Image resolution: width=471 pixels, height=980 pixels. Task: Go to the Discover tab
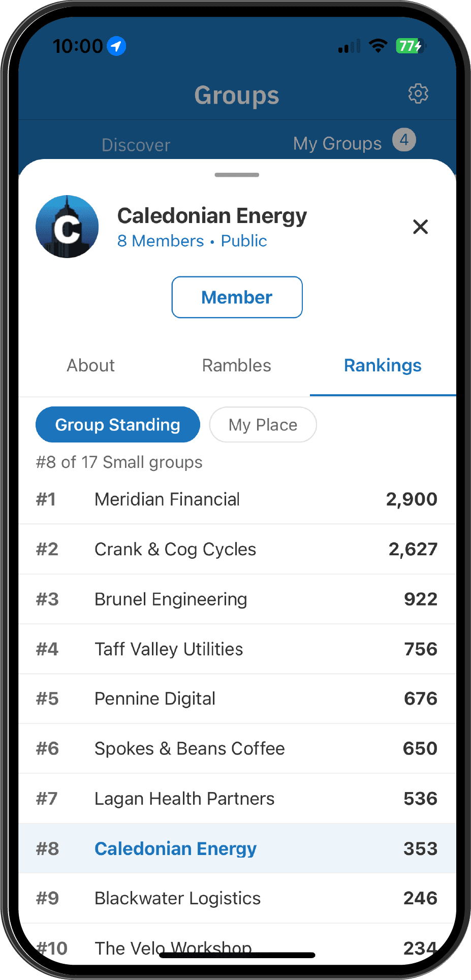(136, 145)
